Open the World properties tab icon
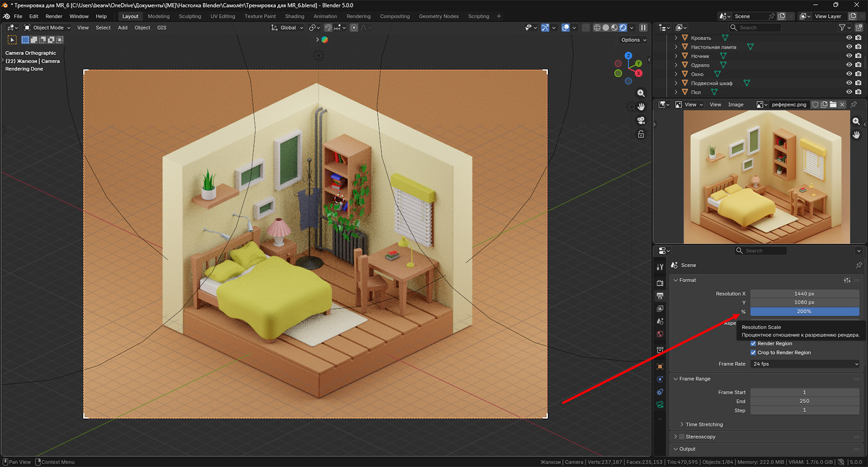 [660, 334]
